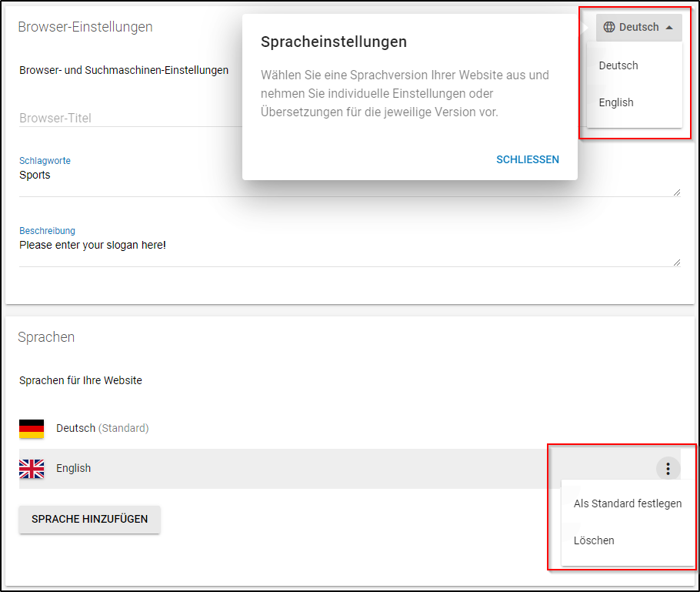The width and height of the screenshot is (700, 592).
Task: Choose English in the language dropdown list
Action: coord(616,102)
